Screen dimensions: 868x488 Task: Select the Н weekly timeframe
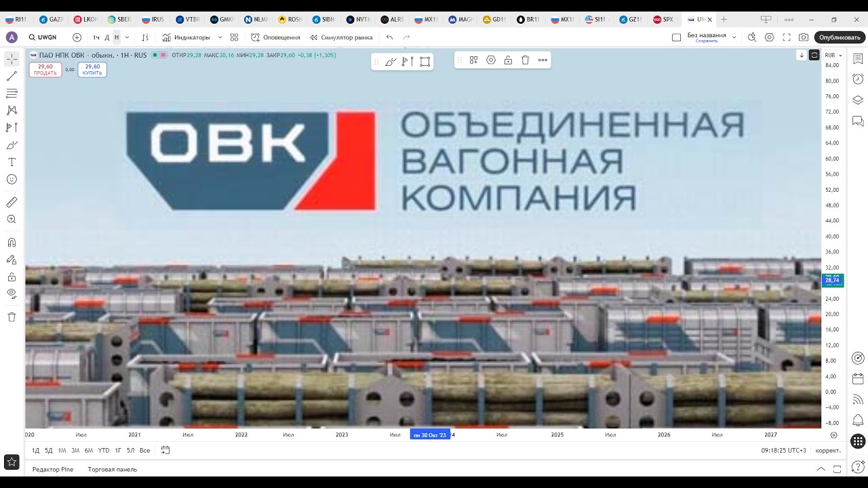click(117, 37)
